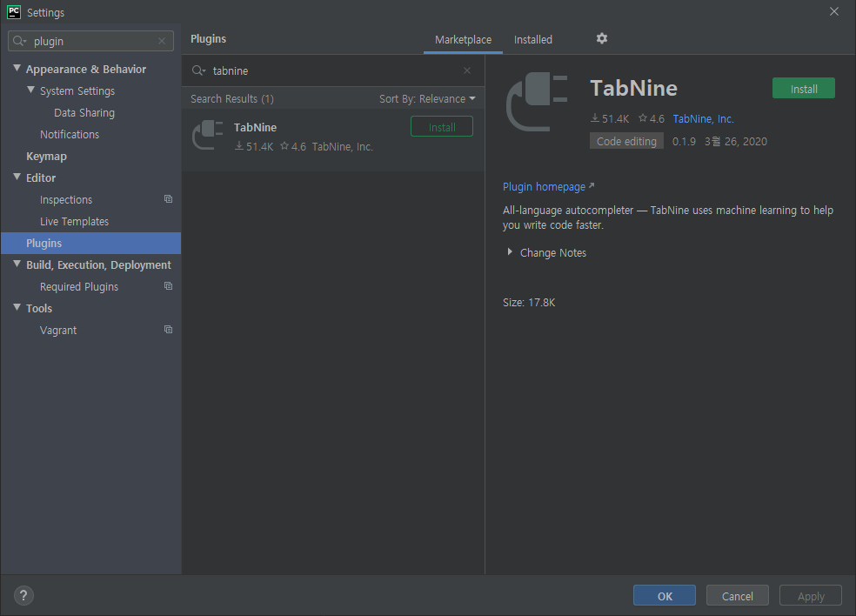The width and height of the screenshot is (856, 616).
Task: Select Notifications in settings tree
Action: (70, 134)
